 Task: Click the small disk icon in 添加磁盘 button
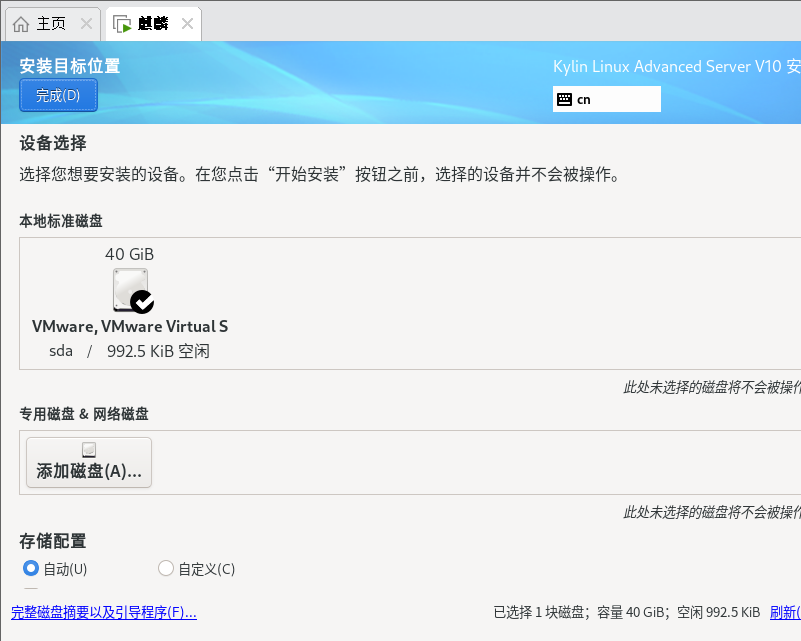(x=89, y=450)
